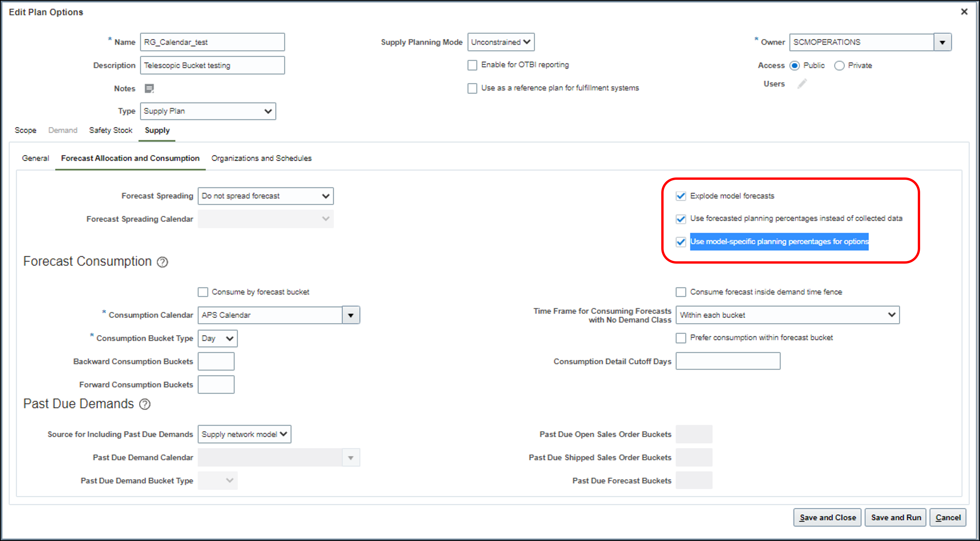
Task: Tick Consume by forecast bucket
Action: coord(203,292)
